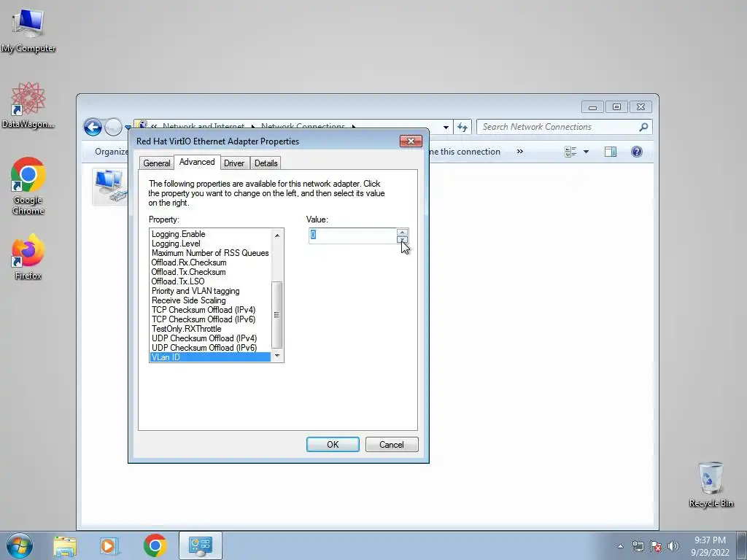Image resolution: width=747 pixels, height=560 pixels.
Task: Show hidden system tray icons
Action: click(x=620, y=547)
